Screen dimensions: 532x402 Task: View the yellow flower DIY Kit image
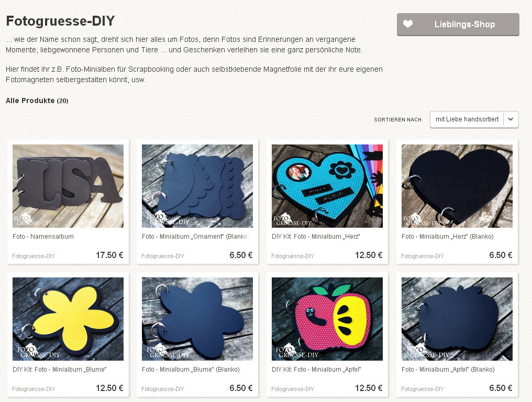pos(68,319)
